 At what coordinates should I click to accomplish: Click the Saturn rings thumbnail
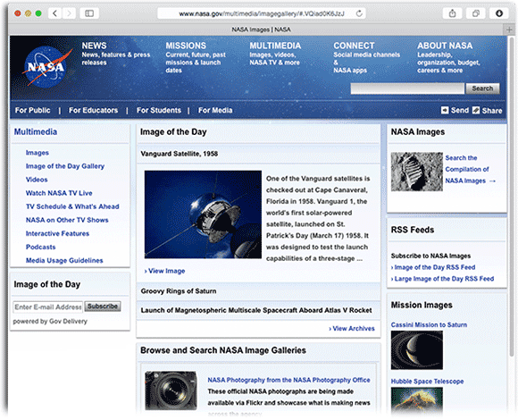point(417,350)
